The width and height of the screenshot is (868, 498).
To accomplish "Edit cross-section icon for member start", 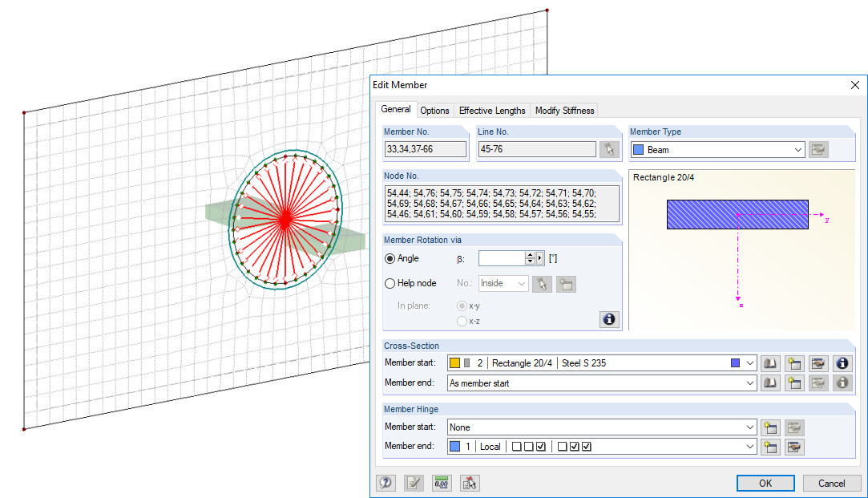I will click(818, 363).
